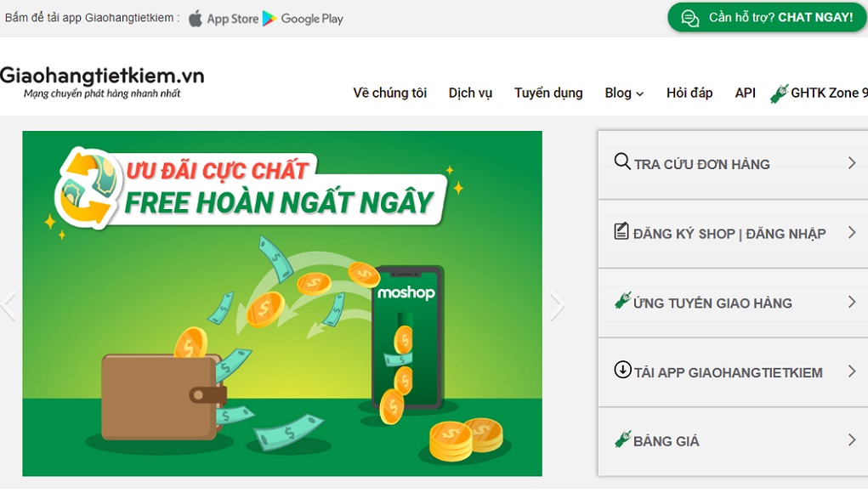The width and height of the screenshot is (868, 493).
Task: Open the Hỏi đáp link
Action: [689, 93]
